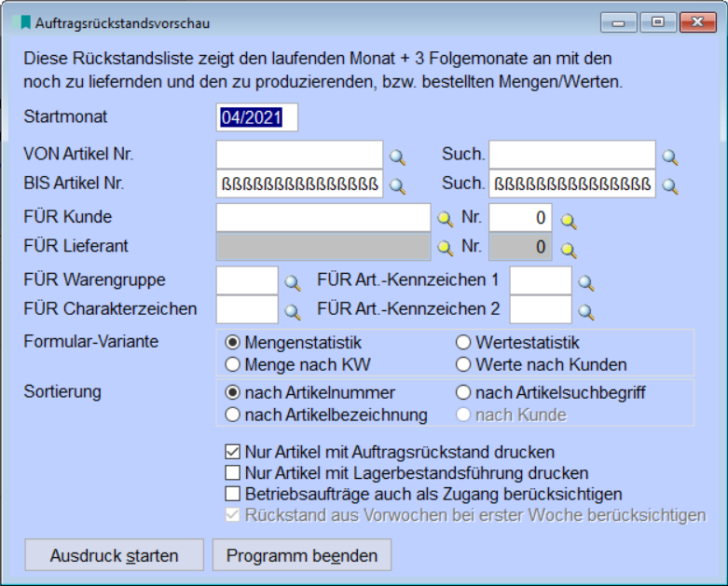The image size is (728, 586).
Task: Choose Menge nach KW variant
Action: 297,364
